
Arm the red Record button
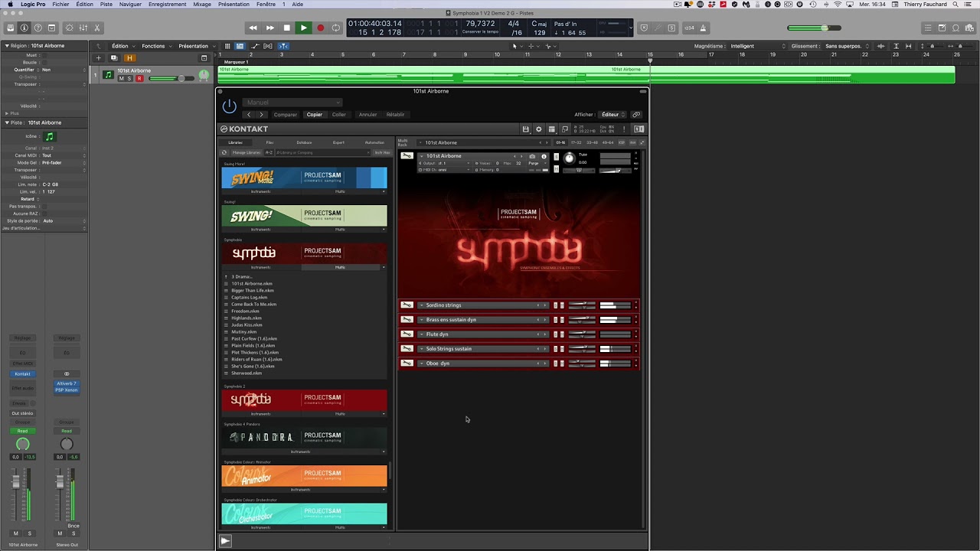320,28
